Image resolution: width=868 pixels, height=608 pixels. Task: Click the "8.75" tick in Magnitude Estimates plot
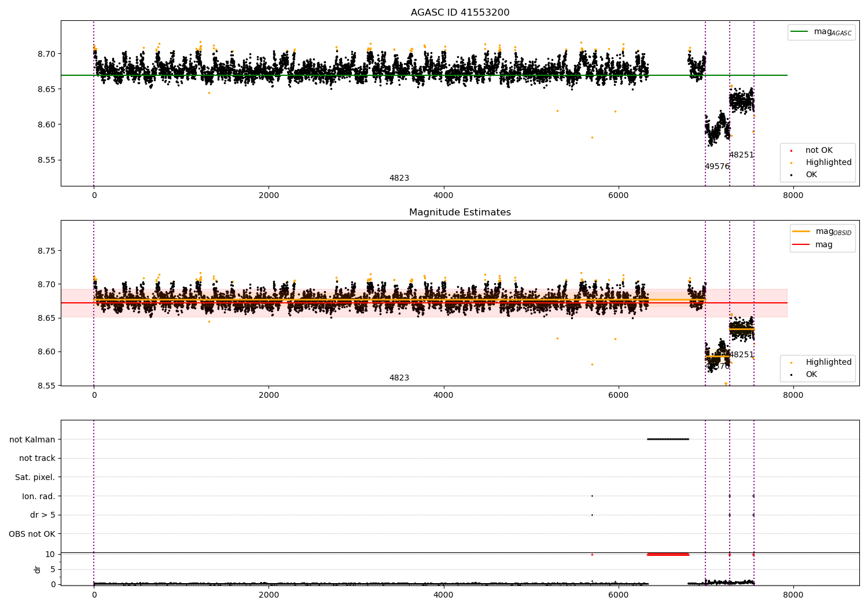[46, 251]
